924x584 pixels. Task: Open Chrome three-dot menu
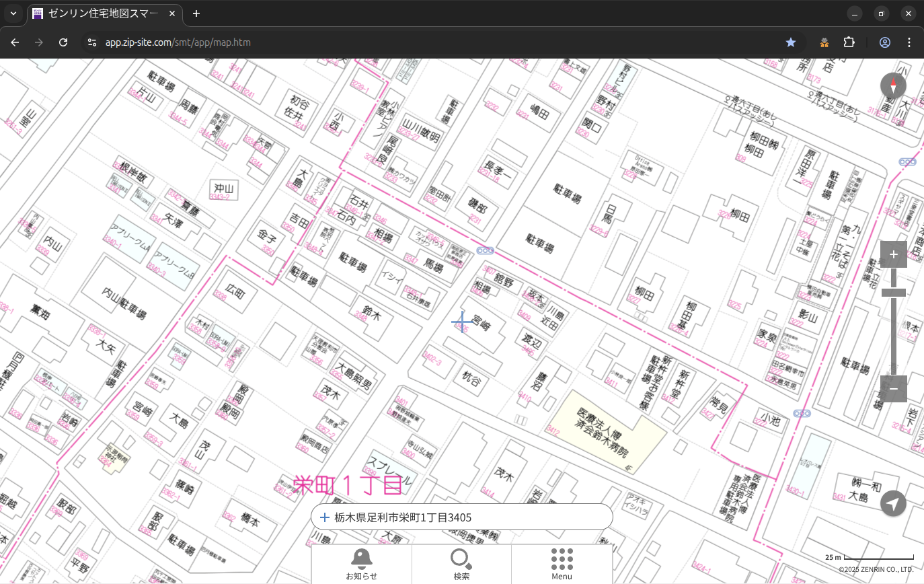tap(909, 42)
